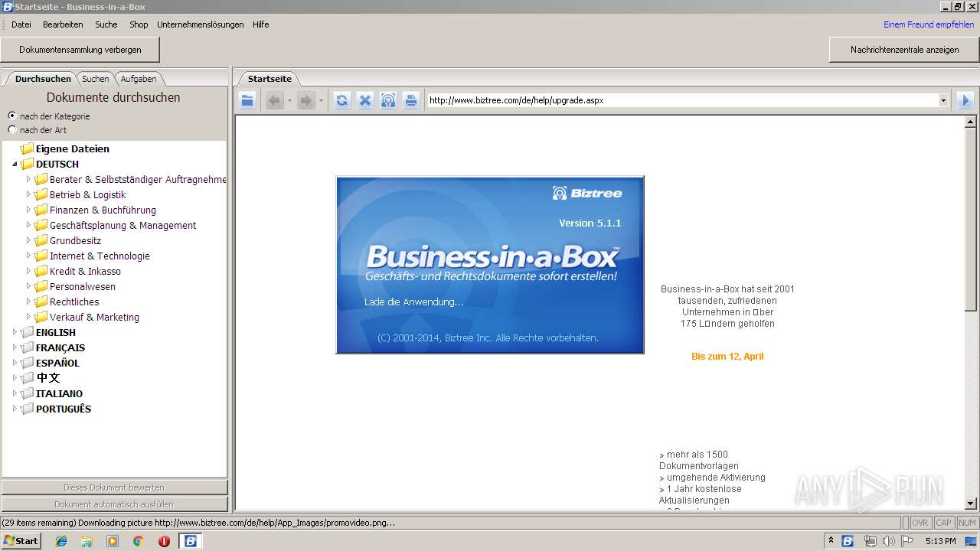Image resolution: width=980 pixels, height=551 pixels.
Task: Collapse the DEUTSCH tree node
Action: [15, 164]
